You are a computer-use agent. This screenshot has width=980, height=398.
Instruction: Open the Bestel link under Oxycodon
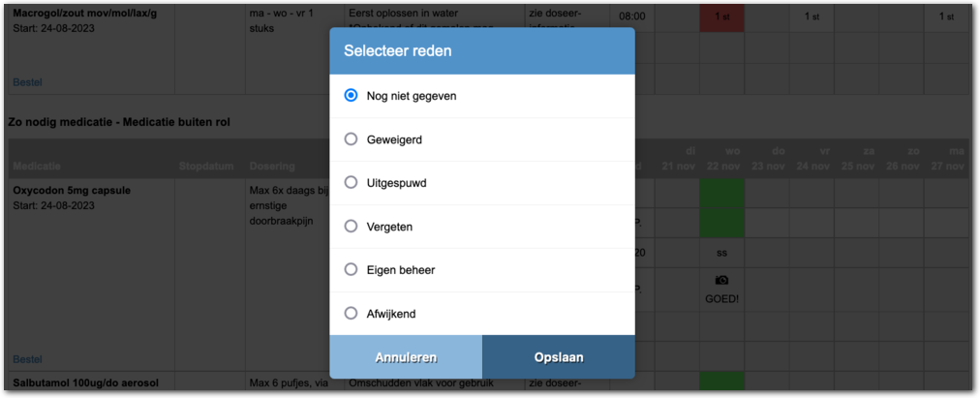tap(27, 358)
